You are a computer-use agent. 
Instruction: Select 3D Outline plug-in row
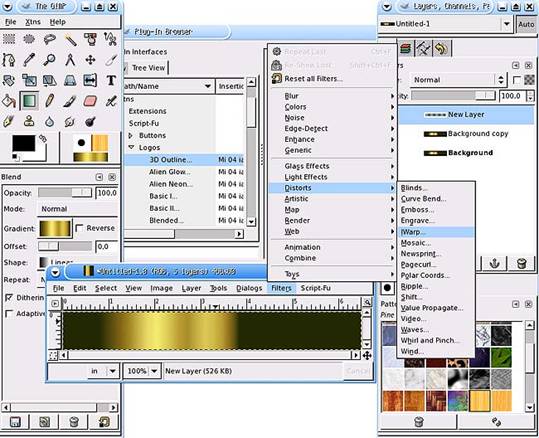click(x=184, y=160)
